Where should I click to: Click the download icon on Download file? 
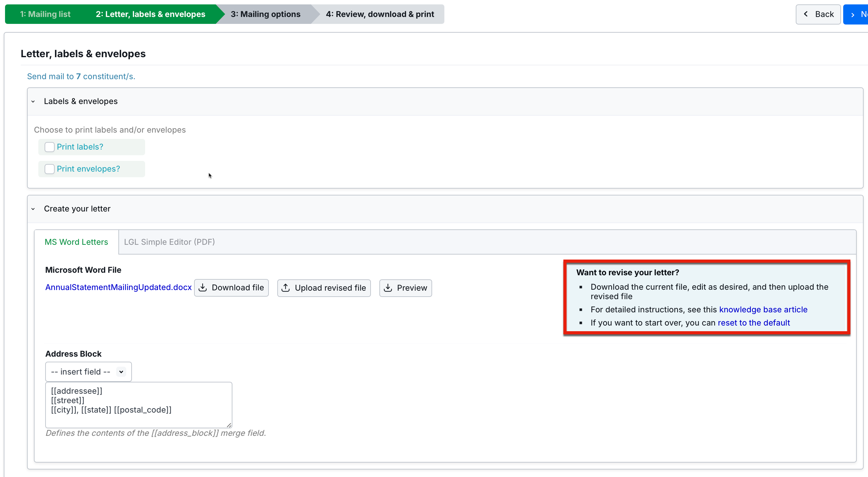tap(203, 288)
